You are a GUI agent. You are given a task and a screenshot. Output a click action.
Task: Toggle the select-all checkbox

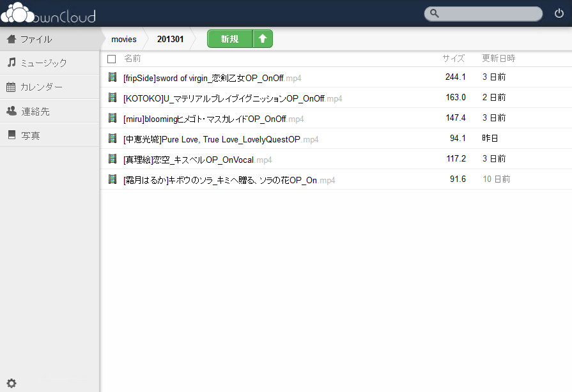112,59
